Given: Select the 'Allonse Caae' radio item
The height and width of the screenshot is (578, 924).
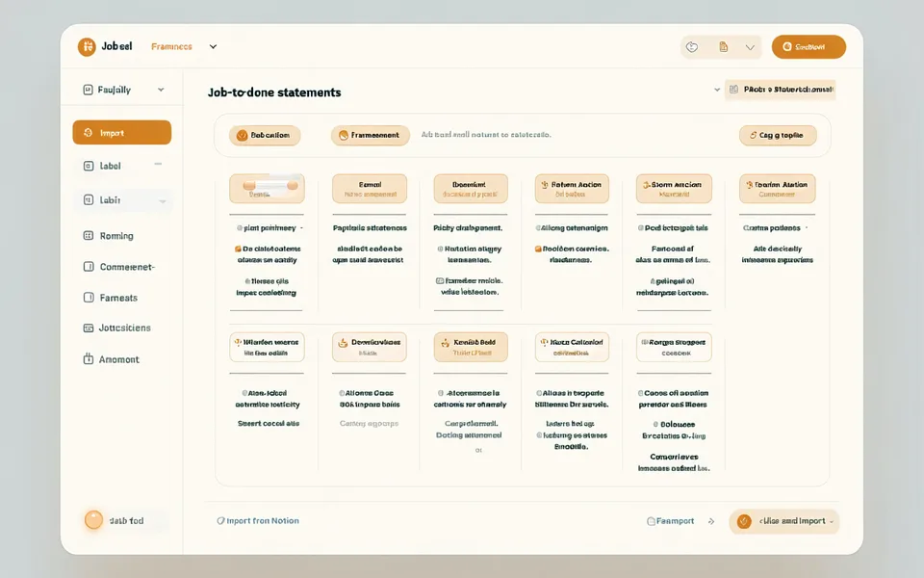Looking at the screenshot, I should [342, 393].
